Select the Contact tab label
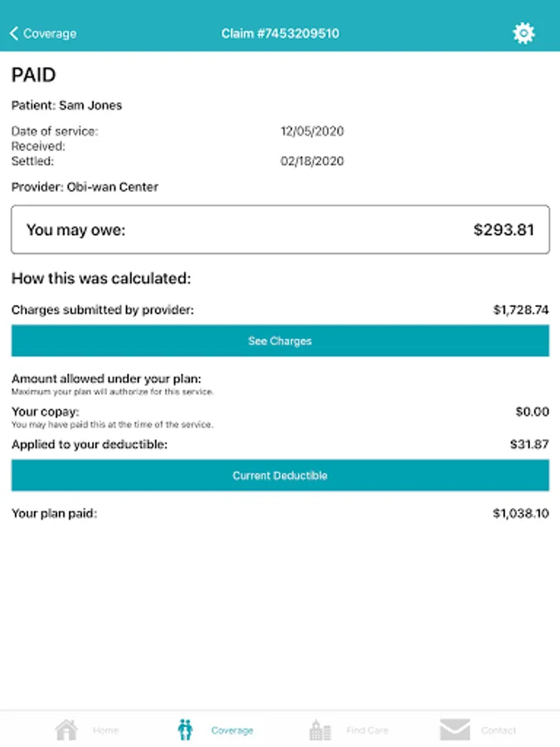The image size is (560, 747). [x=498, y=730]
